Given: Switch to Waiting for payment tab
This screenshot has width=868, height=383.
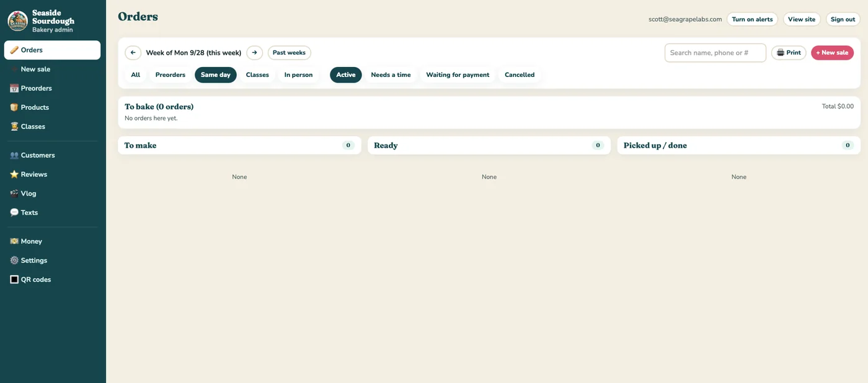Looking at the screenshot, I should pyautogui.click(x=458, y=75).
